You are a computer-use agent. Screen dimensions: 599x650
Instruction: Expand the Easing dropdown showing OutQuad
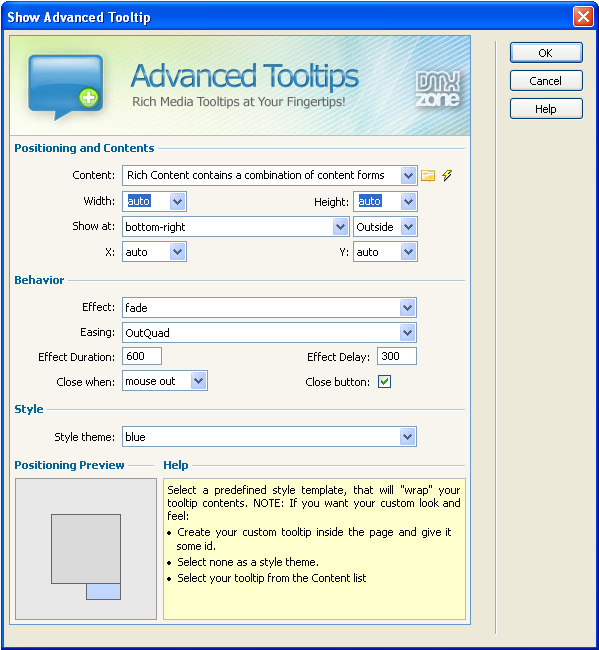click(407, 332)
